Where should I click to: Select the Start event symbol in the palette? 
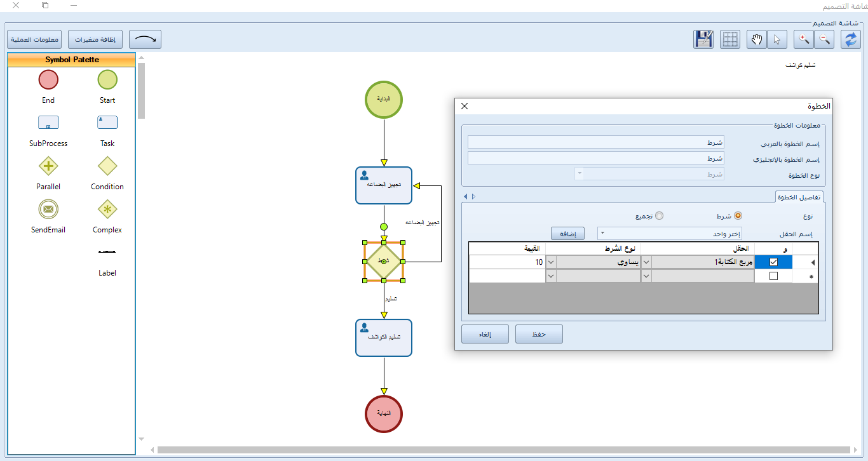(107, 79)
